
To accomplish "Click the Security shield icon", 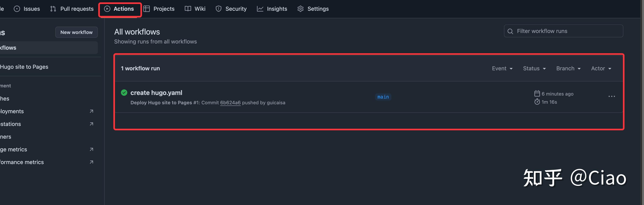I will (x=219, y=9).
